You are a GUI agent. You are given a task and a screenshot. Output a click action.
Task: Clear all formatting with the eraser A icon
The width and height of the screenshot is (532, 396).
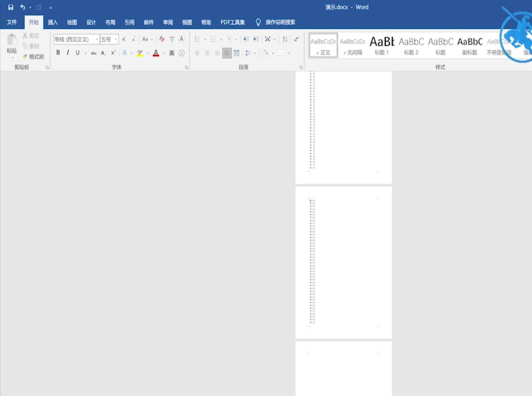pos(162,39)
